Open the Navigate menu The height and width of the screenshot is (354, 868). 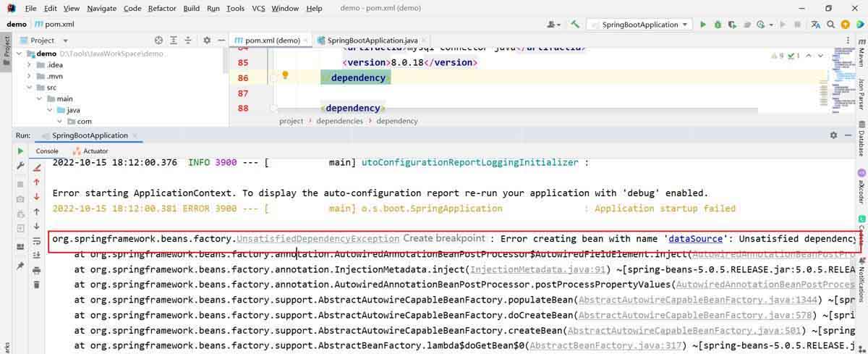click(x=101, y=8)
